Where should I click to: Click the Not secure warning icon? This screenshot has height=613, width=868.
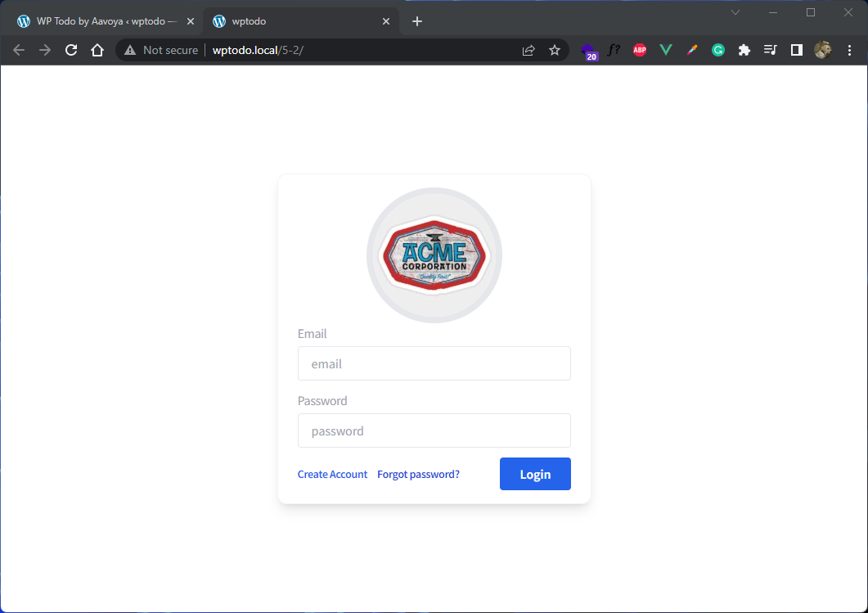tap(130, 51)
